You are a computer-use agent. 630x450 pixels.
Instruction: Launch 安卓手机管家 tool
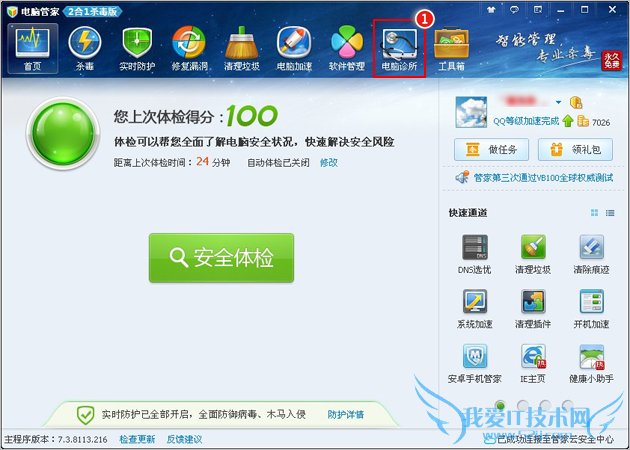(x=475, y=364)
